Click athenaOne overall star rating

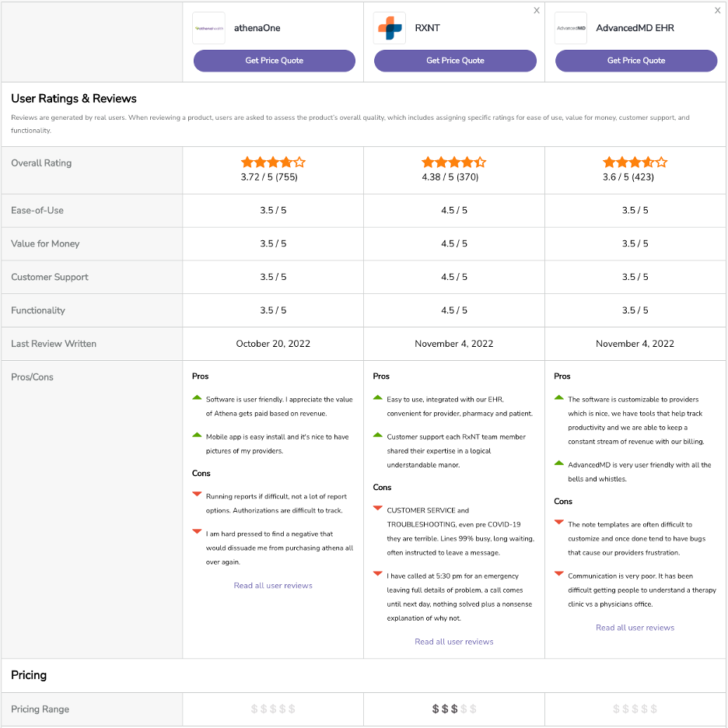pyautogui.click(x=273, y=162)
